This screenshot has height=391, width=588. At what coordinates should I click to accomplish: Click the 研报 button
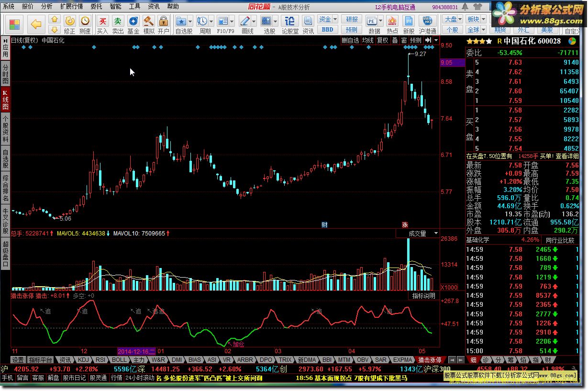point(352,19)
